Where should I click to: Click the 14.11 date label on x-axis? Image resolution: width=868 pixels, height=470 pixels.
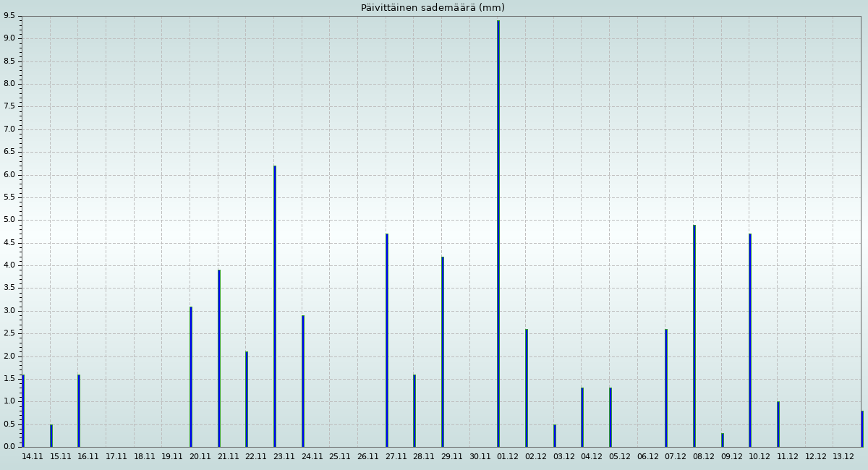coord(33,457)
